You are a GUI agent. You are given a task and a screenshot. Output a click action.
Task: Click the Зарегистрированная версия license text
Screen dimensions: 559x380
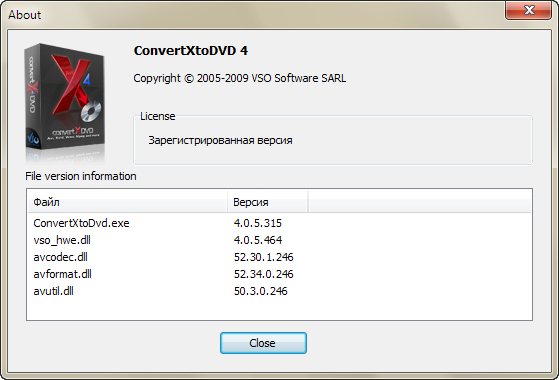220,140
